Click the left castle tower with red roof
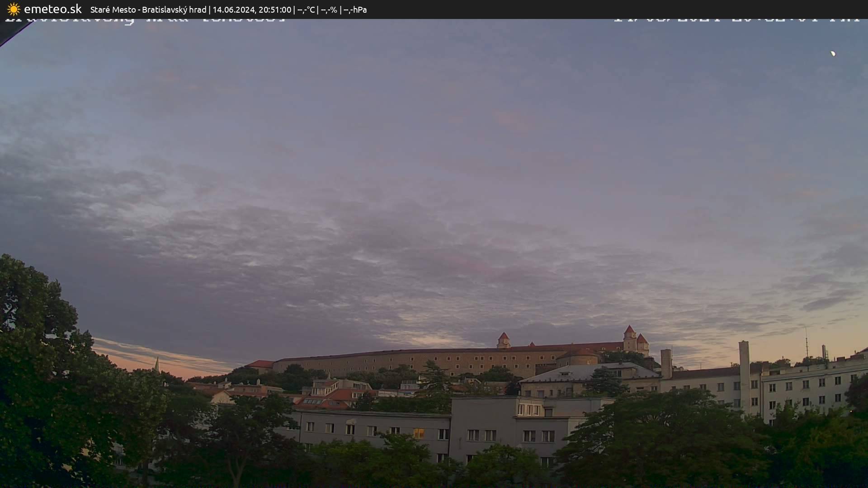The width and height of the screenshot is (868, 488). pyautogui.click(x=503, y=340)
